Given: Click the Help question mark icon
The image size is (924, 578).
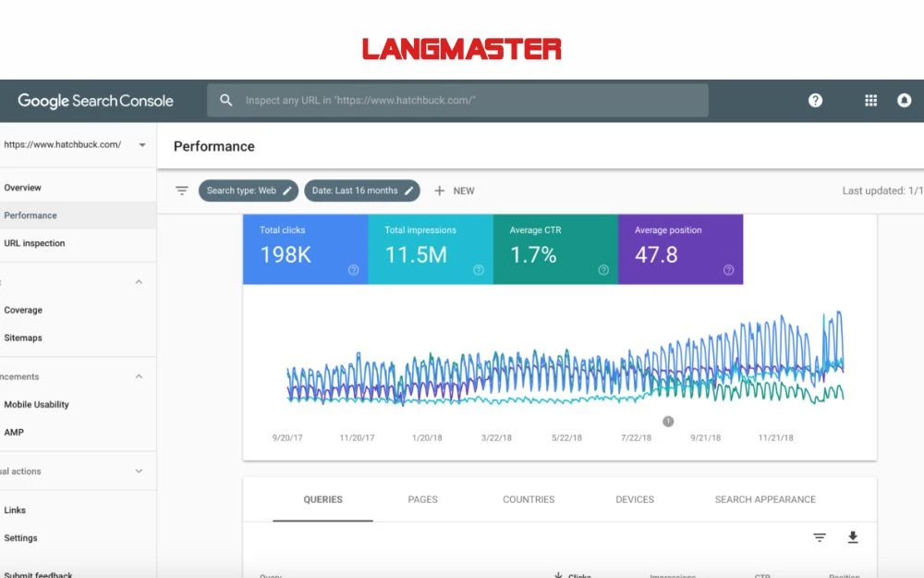Looking at the screenshot, I should tap(814, 100).
